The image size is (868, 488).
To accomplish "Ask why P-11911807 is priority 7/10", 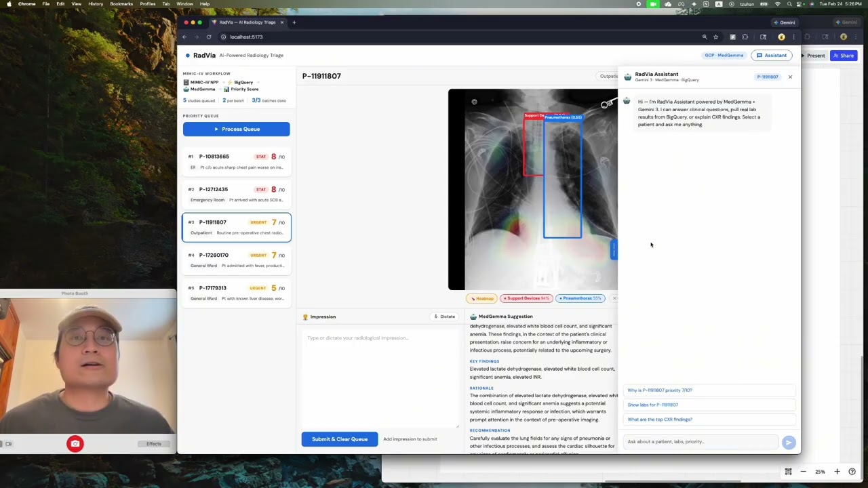I will point(709,390).
